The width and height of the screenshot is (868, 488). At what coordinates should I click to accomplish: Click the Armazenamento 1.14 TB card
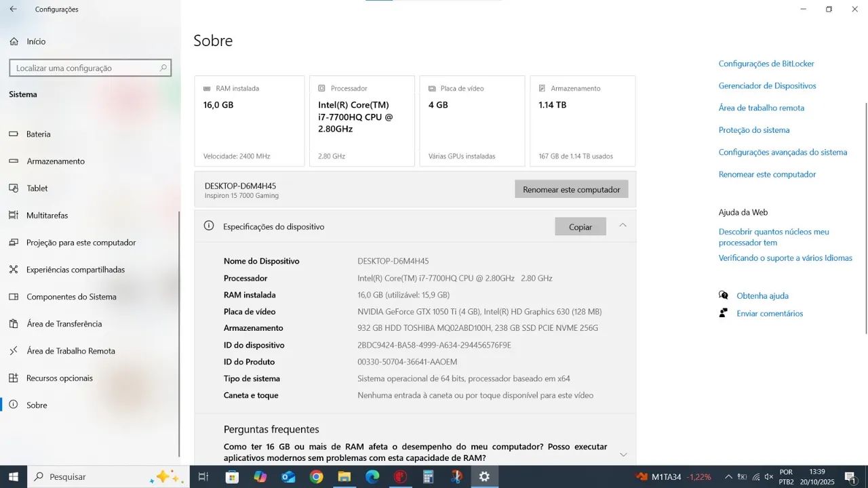[x=583, y=121]
